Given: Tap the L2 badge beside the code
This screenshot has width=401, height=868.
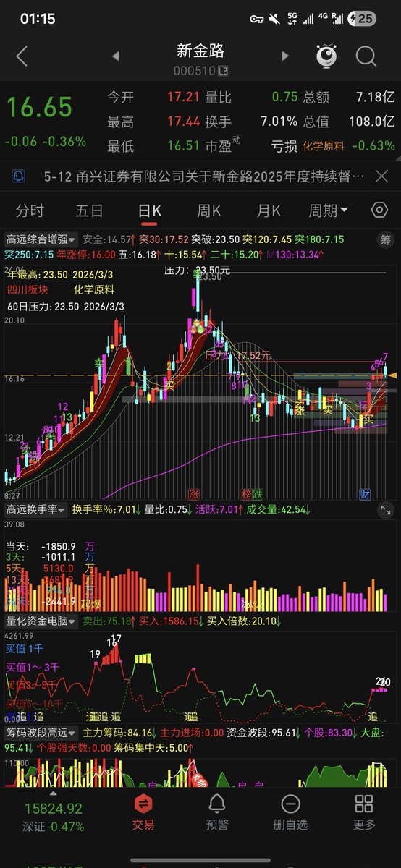Looking at the screenshot, I should 223,71.
